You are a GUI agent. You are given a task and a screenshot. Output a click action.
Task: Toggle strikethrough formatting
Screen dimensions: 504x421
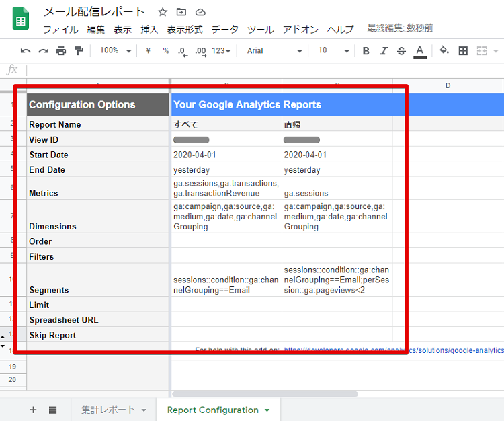pos(401,51)
